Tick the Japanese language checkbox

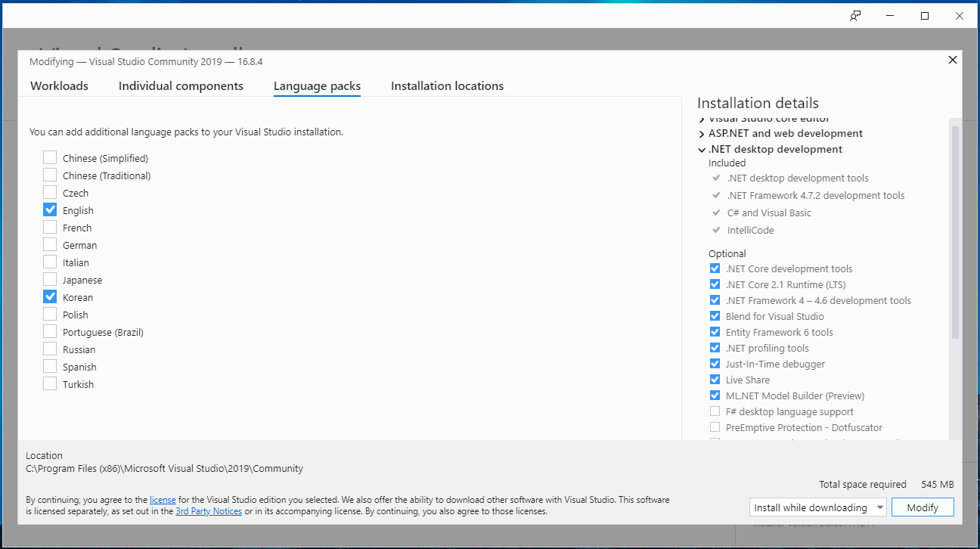(x=50, y=280)
